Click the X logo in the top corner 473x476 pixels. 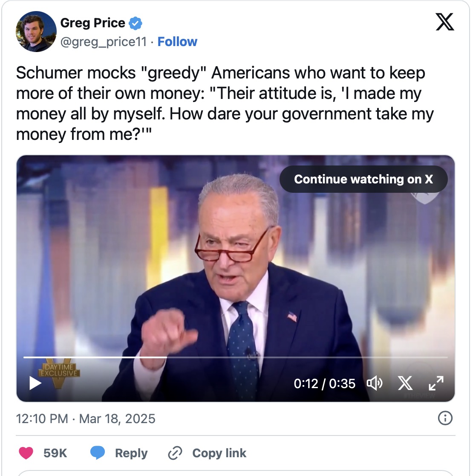click(x=445, y=22)
